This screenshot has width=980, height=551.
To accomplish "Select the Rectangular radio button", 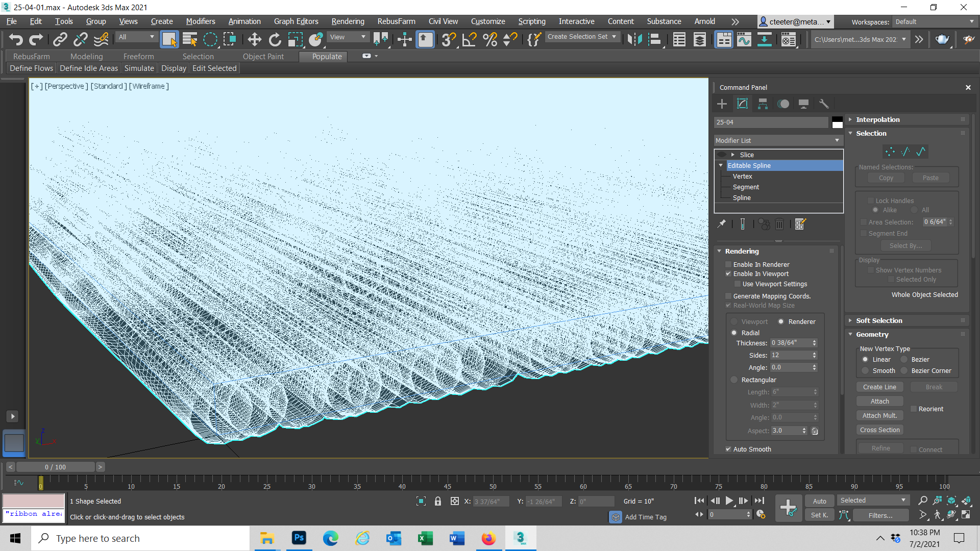I will tap(734, 380).
